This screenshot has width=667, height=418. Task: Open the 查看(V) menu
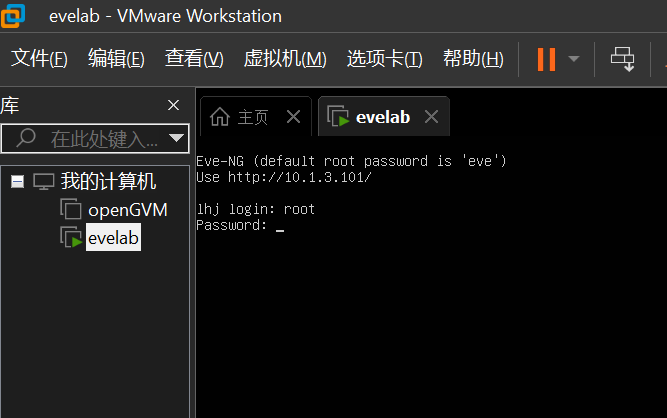tap(194, 59)
